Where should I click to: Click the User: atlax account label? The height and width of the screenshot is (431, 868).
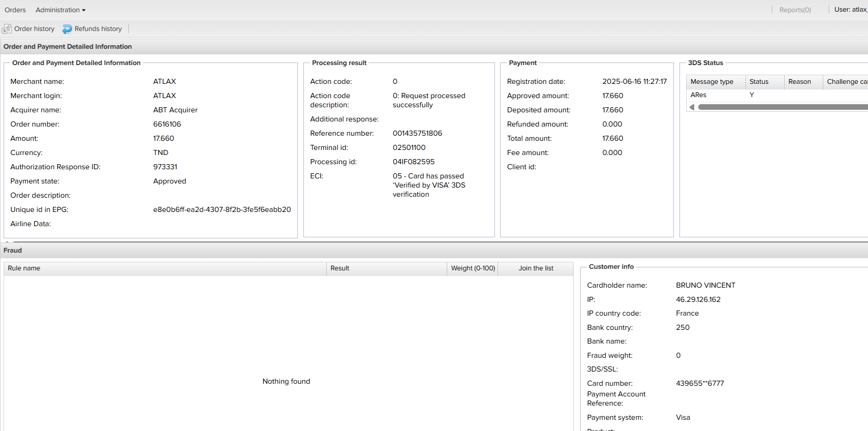point(850,10)
